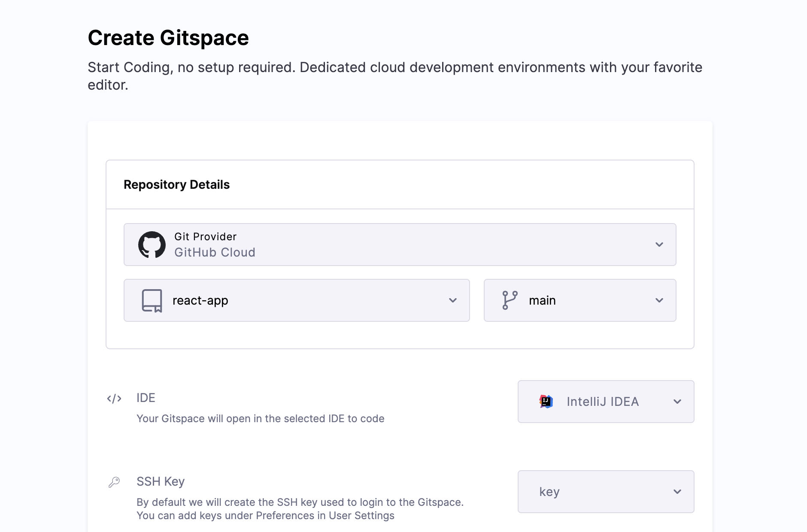Expand the SSH key dropdown chevron

coord(677,492)
